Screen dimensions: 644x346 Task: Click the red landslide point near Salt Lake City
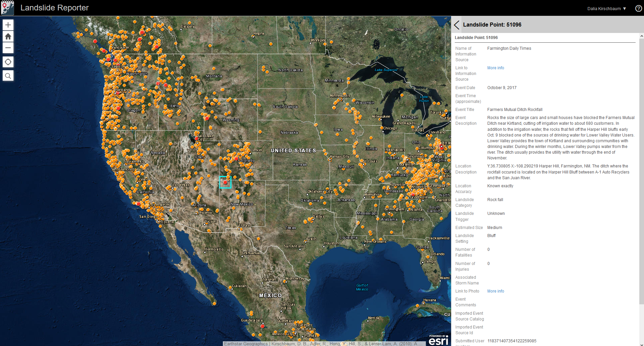pyautogui.click(x=196, y=139)
